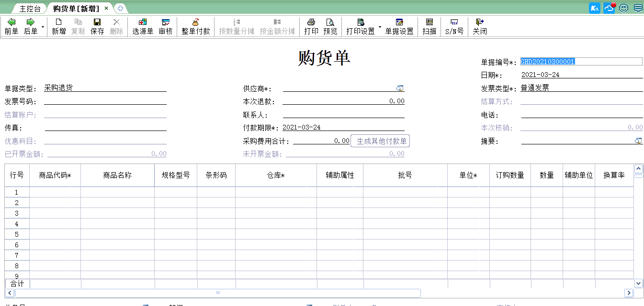Click the 打印 icon to print the order
Viewport: 644px width, 306px height.
(x=311, y=27)
